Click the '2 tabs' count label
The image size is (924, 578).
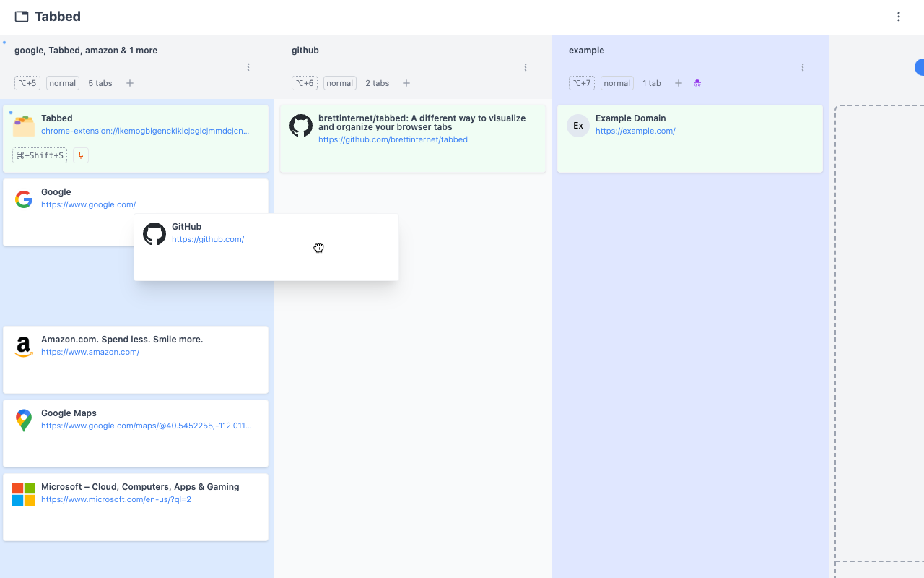[x=378, y=83]
